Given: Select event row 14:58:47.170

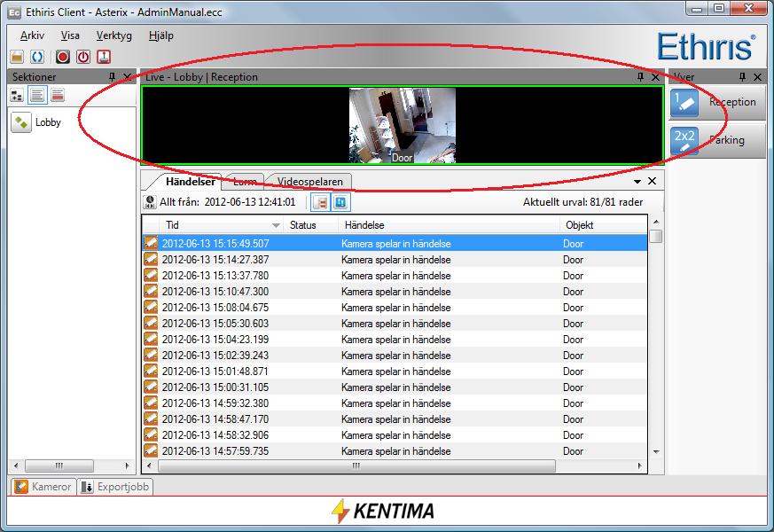Looking at the screenshot, I should coord(395,419).
